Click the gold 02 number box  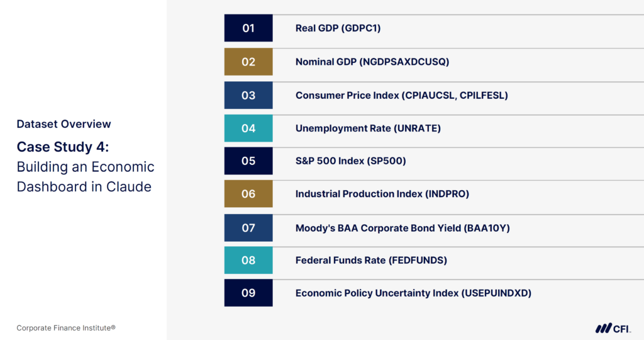248,62
